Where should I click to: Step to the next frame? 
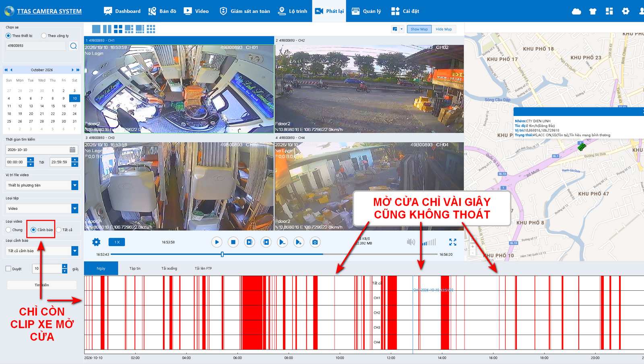click(x=250, y=242)
